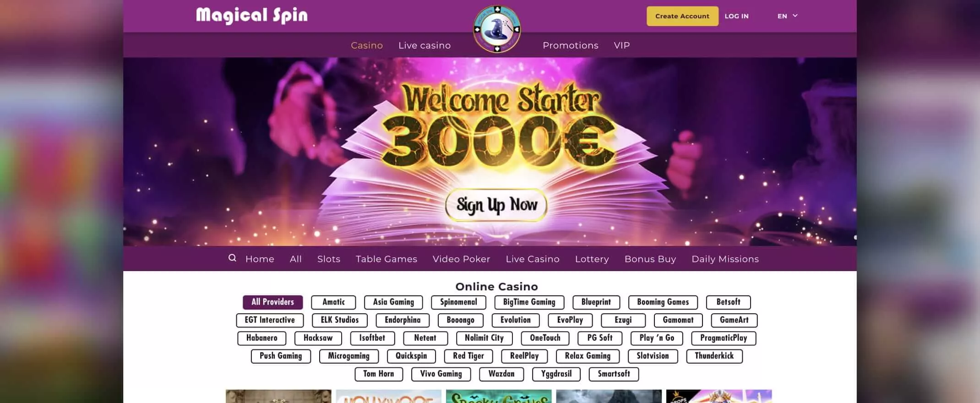Screen dimensions: 980x403
Task: Filter games by the Netent provider
Action: coord(425,338)
